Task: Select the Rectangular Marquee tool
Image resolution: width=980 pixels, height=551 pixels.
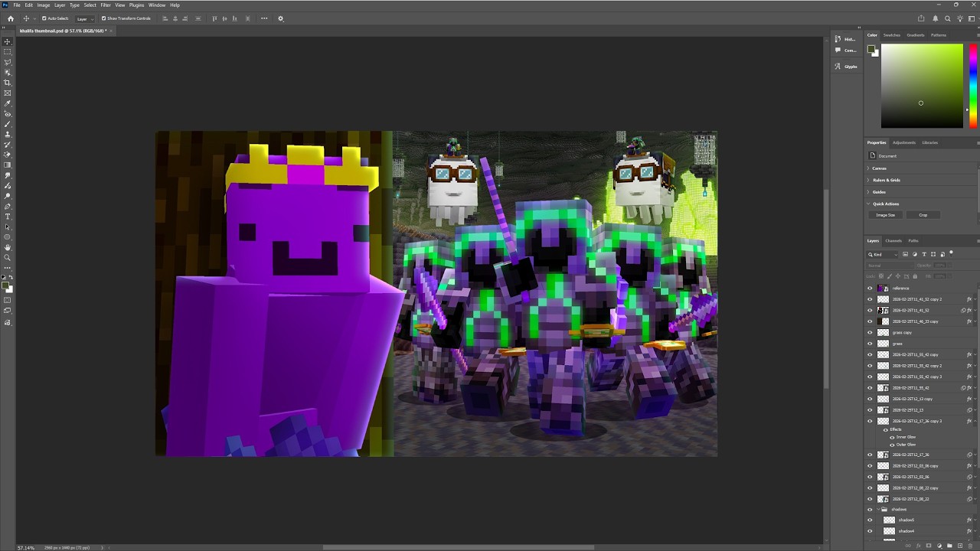Action: 8,52
